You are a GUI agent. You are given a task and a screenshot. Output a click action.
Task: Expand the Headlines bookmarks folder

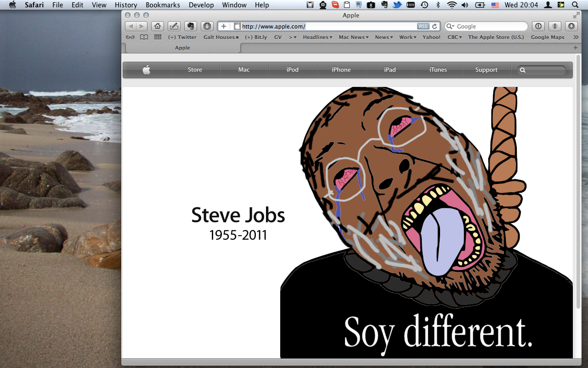coord(317,37)
